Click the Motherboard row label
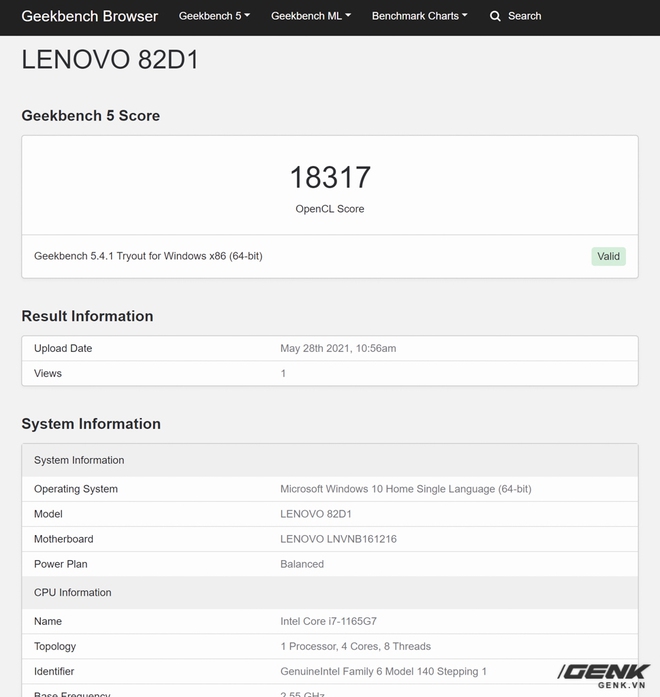660x697 pixels. (x=64, y=539)
